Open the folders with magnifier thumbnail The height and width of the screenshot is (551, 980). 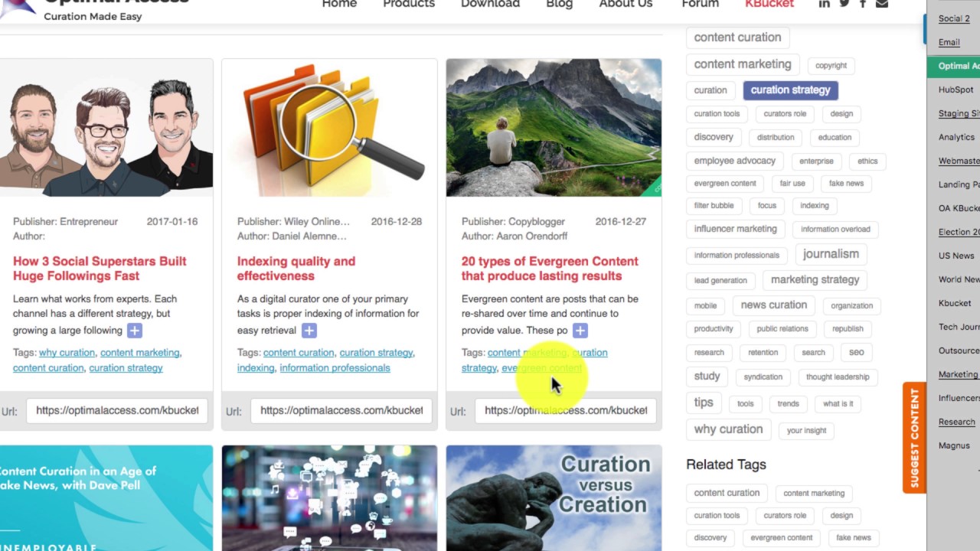pos(329,128)
